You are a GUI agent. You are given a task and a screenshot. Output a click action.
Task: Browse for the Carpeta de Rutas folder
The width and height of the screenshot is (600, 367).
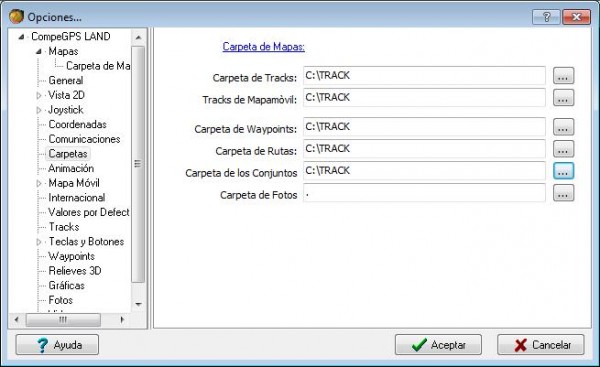click(563, 148)
